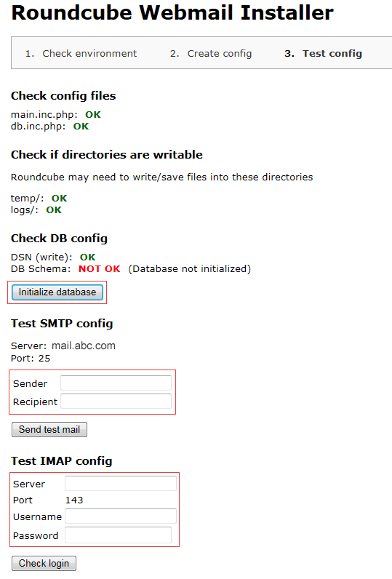392x579 pixels.
Task: Click the OK status beside db.inc.php
Action: pos(81,127)
